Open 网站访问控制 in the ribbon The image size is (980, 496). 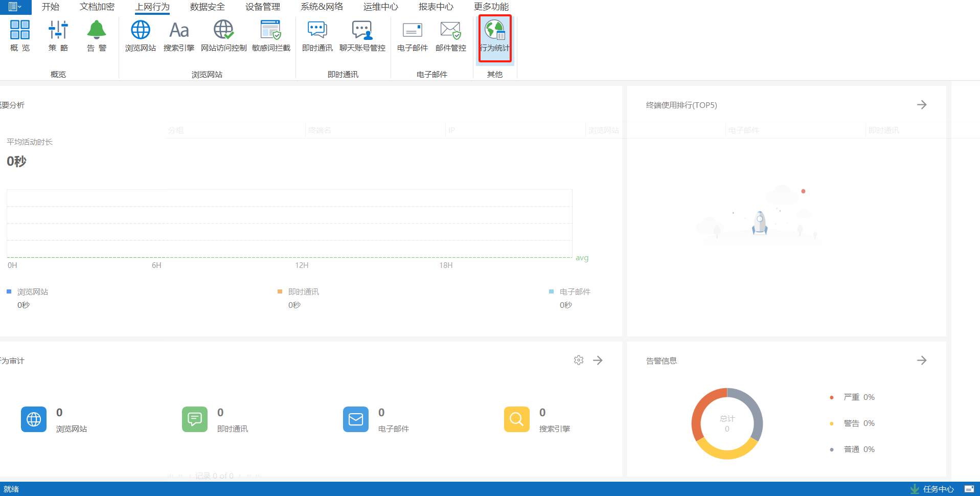(x=223, y=36)
